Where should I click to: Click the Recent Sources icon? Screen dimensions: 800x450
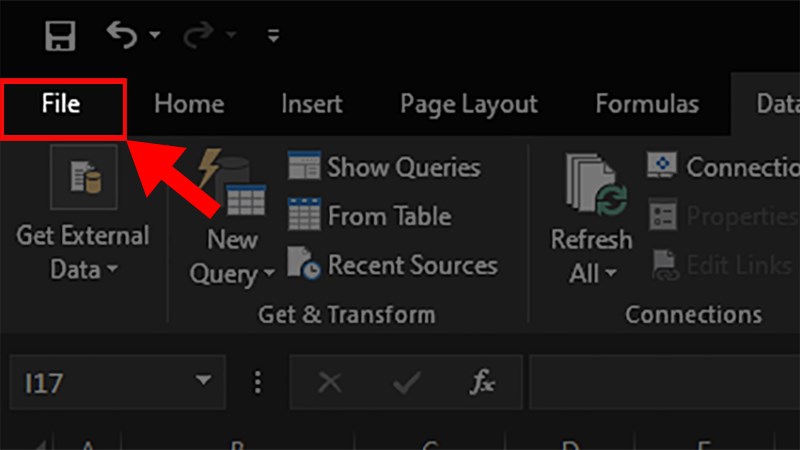point(304,265)
